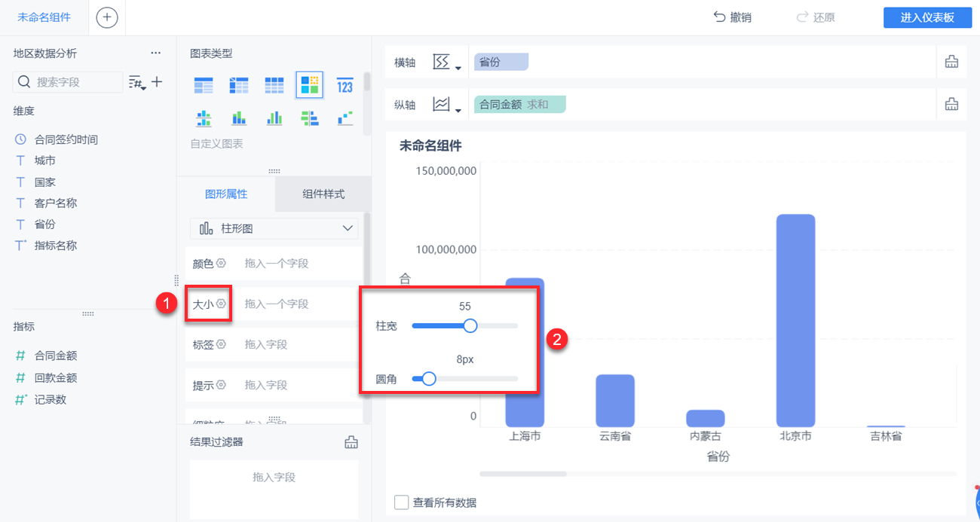Click the 北京市 bar in the chart
Screen dimensions: 980x522
(795, 321)
